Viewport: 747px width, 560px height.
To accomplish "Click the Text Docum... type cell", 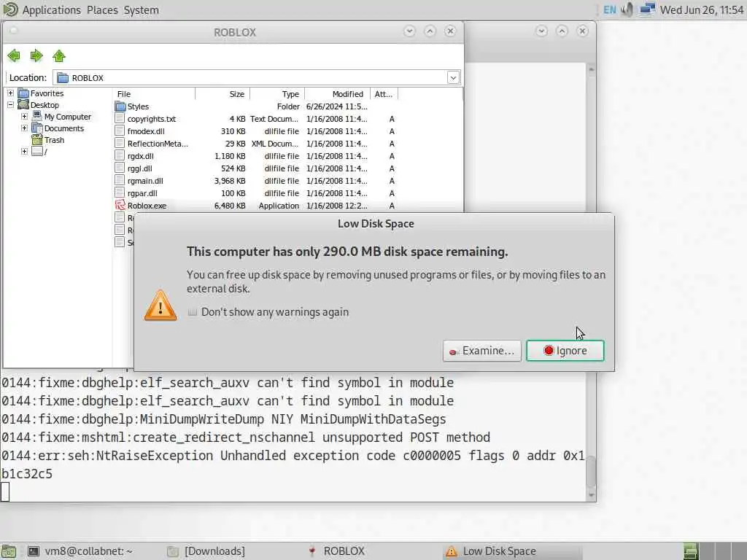I will click(x=274, y=119).
